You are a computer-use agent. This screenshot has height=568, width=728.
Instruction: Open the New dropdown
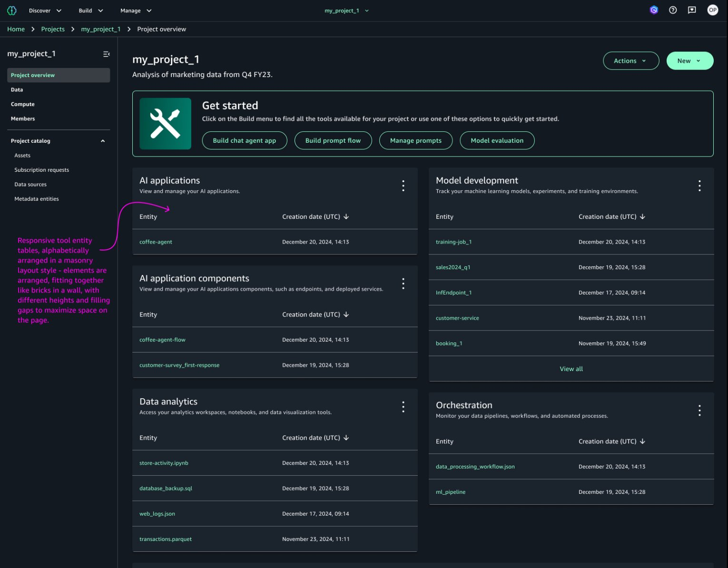[689, 60]
